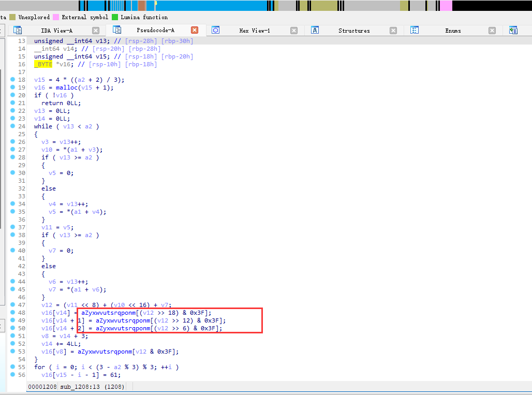Click the yellow position marker in navigation band
The height and width of the screenshot is (395, 532).
coord(156,4)
